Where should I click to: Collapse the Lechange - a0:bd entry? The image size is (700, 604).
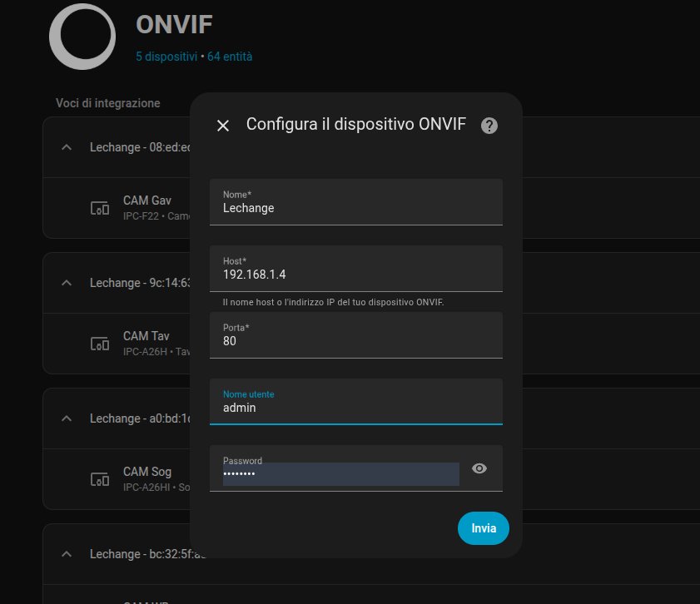pos(67,418)
